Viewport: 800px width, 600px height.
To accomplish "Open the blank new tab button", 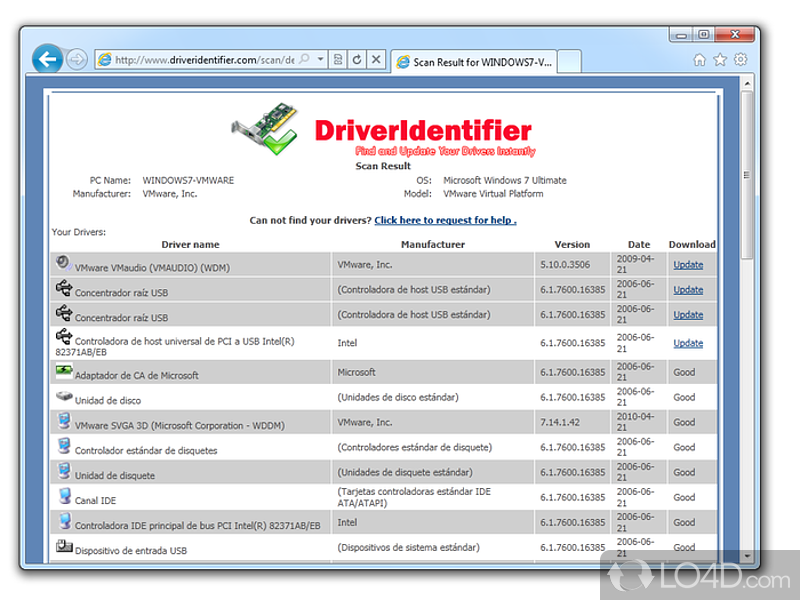I will (568, 61).
